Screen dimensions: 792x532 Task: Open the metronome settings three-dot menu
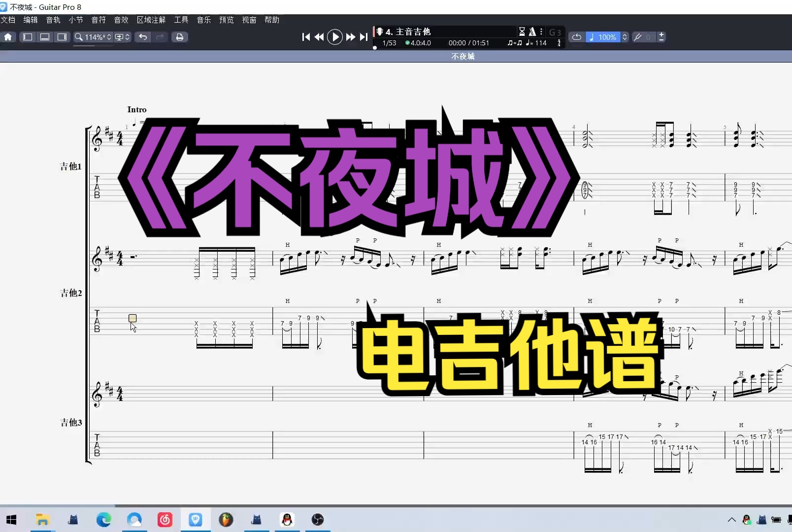pos(541,32)
